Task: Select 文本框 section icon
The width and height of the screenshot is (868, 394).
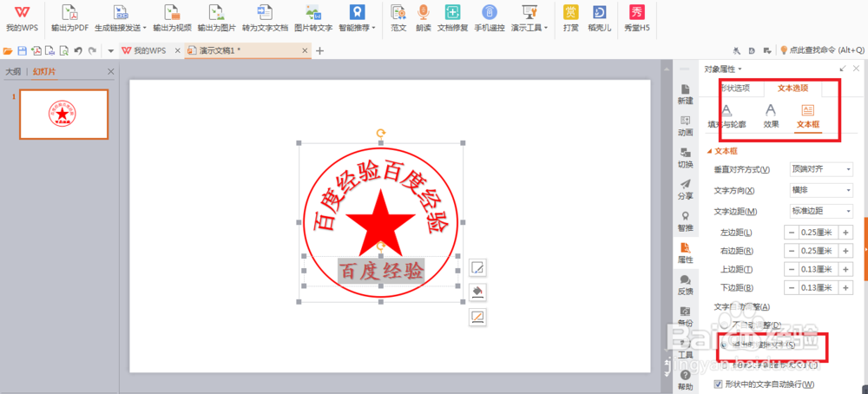Action: point(808,116)
